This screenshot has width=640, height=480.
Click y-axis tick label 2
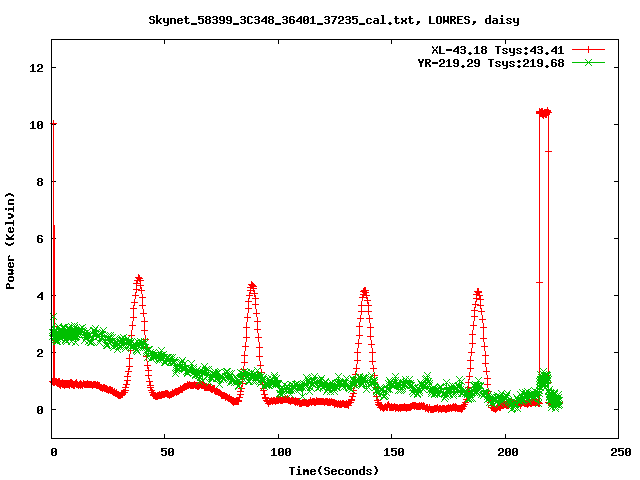(x=40, y=353)
